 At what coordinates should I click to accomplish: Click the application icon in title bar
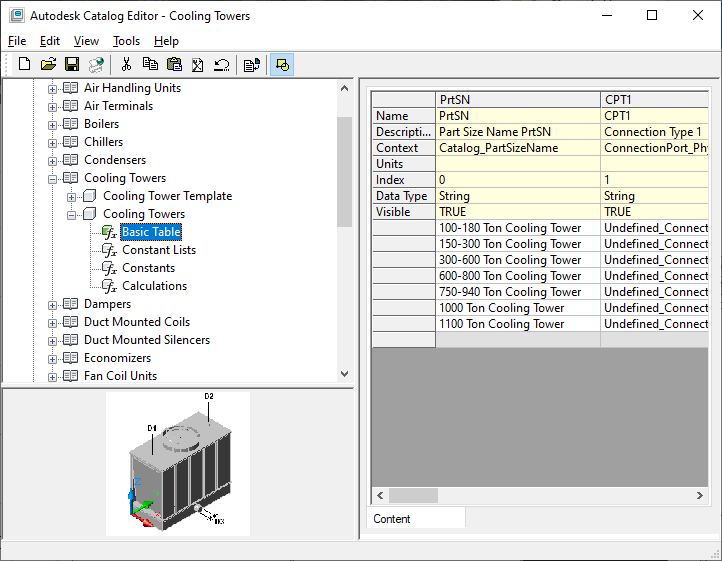(17, 15)
